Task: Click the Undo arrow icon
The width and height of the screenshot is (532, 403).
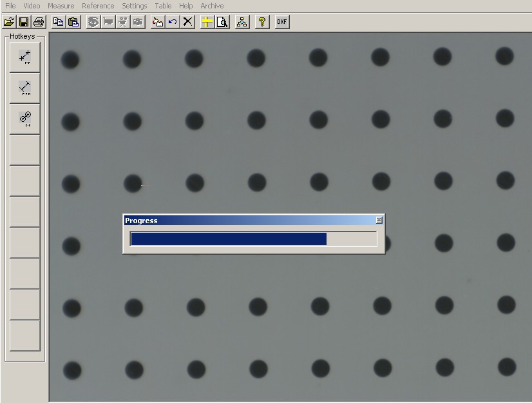Action: click(173, 21)
